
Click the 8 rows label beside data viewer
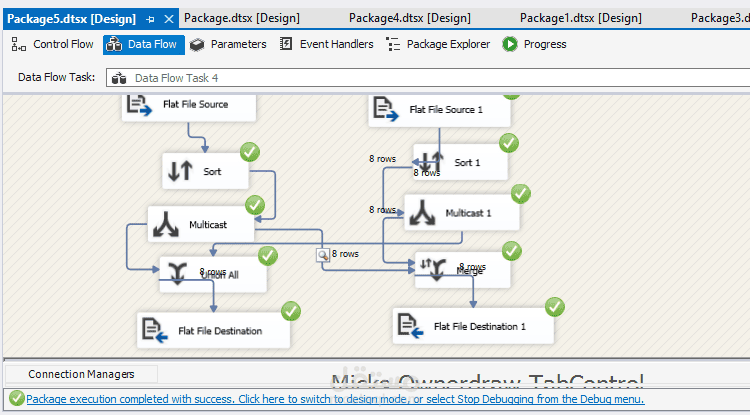(x=345, y=254)
